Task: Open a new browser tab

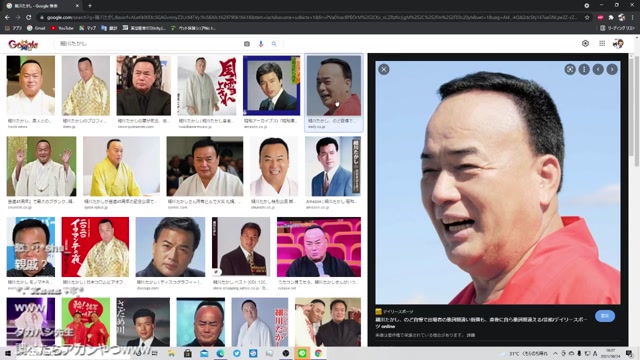Action: tap(90, 6)
